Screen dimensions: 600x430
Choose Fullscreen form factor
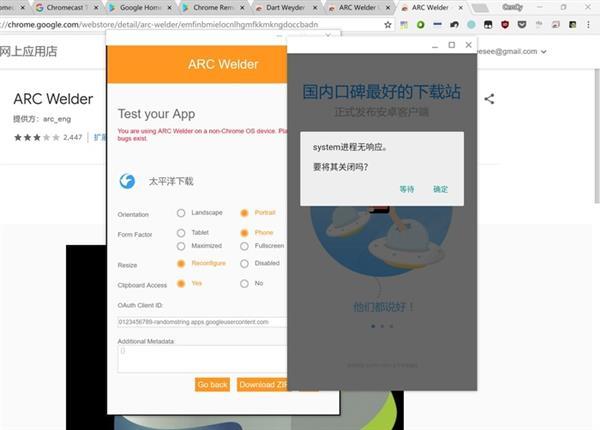tap(244, 246)
